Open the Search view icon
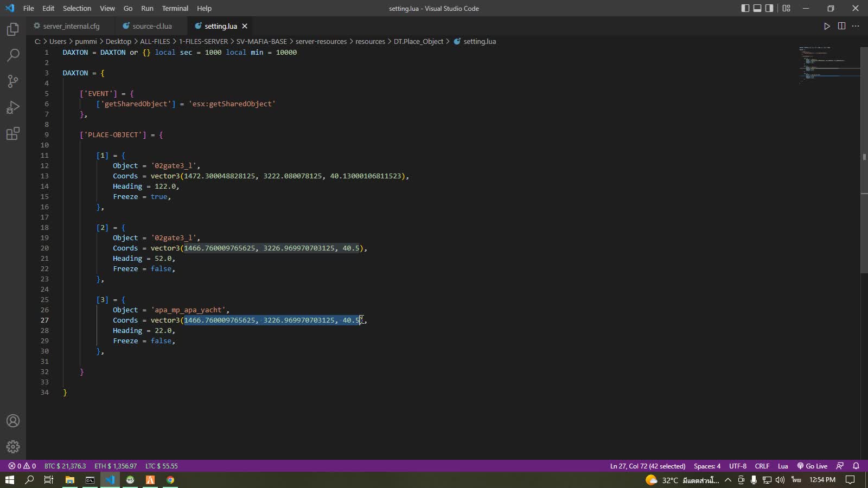This screenshot has width=868, height=488. click(13, 55)
